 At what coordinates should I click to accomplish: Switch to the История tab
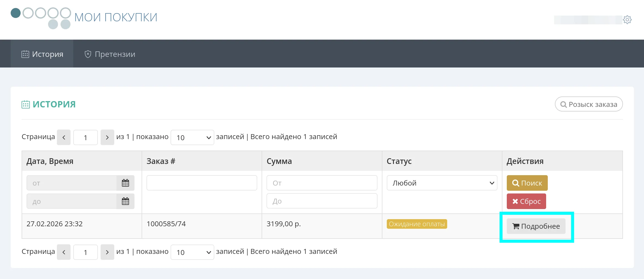point(42,54)
